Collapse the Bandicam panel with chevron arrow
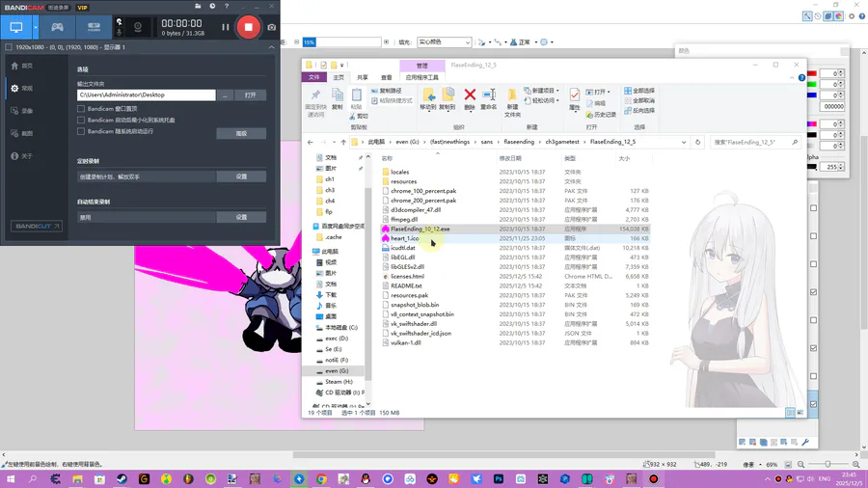 [271, 47]
